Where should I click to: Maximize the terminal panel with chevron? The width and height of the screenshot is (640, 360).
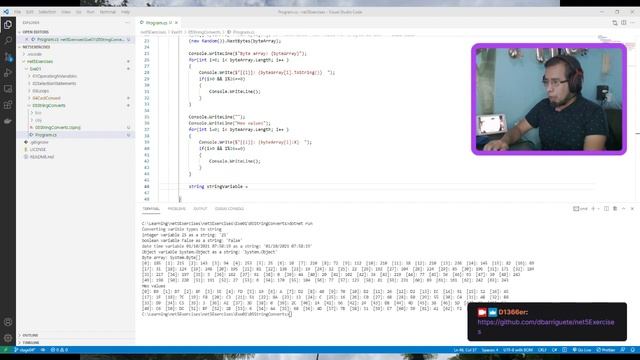(x=624, y=209)
